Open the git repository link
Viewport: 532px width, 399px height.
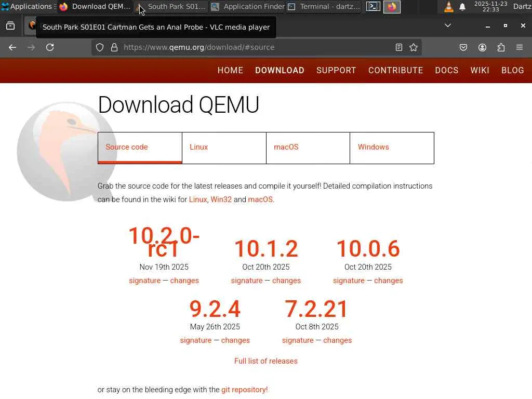244,390
